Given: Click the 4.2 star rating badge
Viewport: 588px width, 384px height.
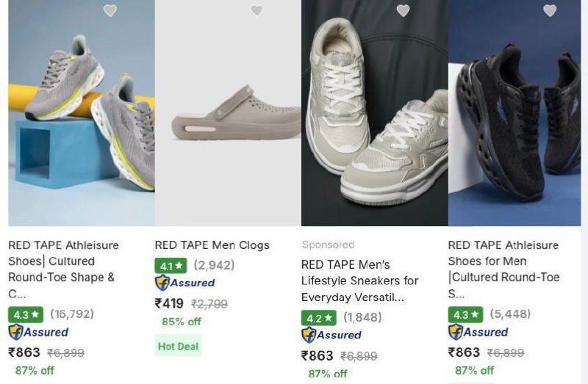Looking at the screenshot, I should coord(318,318).
